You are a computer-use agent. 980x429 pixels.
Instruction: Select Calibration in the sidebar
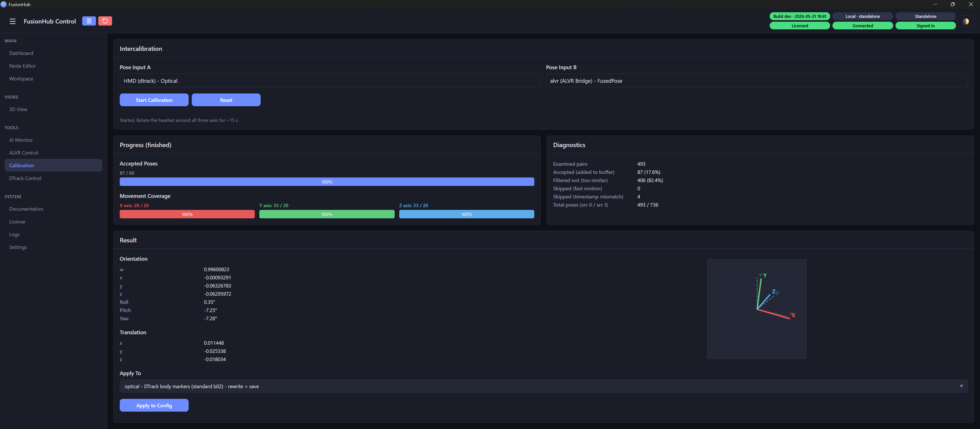[x=53, y=165]
